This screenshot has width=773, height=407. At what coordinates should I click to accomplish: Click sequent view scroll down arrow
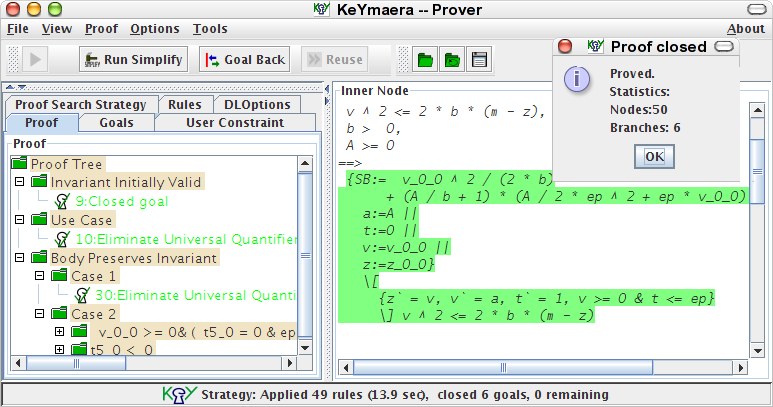click(757, 350)
